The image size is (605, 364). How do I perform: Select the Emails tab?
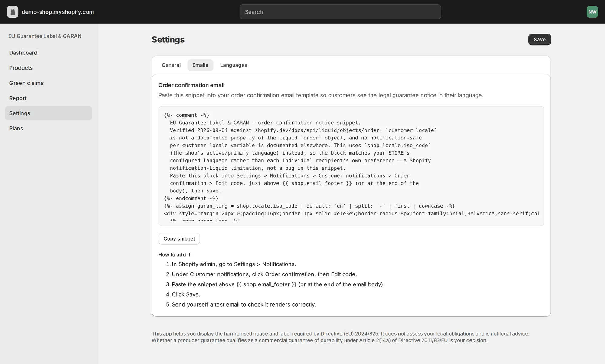[200, 65]
